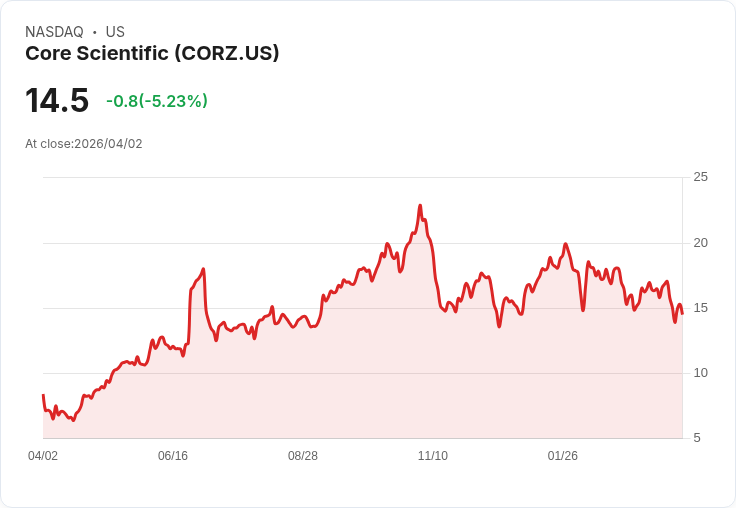The height and width of the screenshot is (508, 736).
Task: Click the US market label
Action: 115,32
